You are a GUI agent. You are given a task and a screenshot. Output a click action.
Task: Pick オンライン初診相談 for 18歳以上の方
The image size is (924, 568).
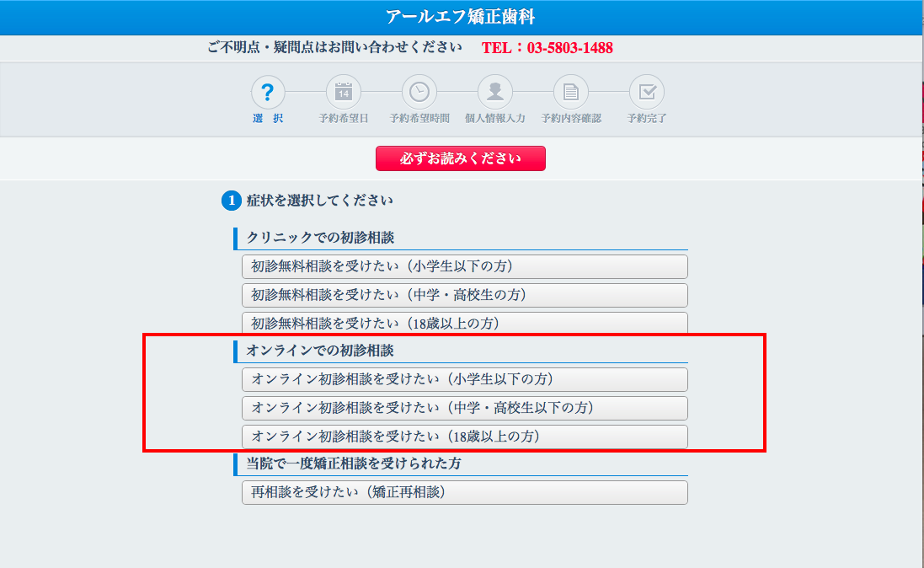(464, 437)
